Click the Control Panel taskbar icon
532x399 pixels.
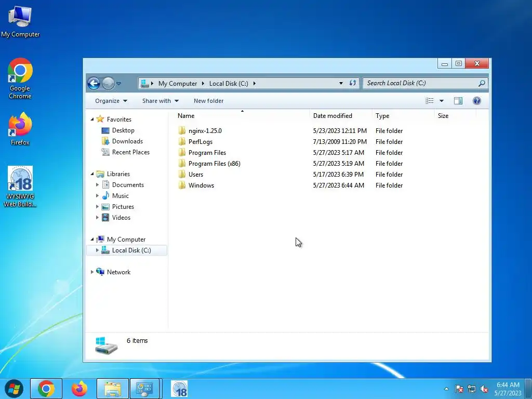point(144,389)
